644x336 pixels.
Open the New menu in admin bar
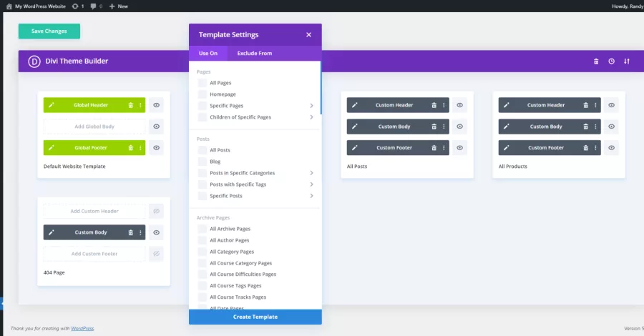point(119,6)
